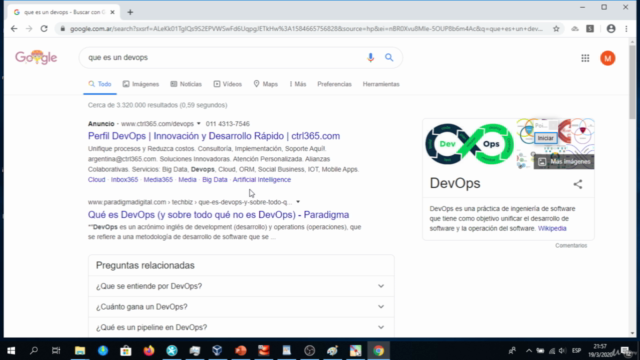Viewport: 640px width, 360px height.
Task: Open 'Perfil DevOps | Innovación y Desarrollo Rápido' ad
Action: pyautogui.click(x=214, y=136)
